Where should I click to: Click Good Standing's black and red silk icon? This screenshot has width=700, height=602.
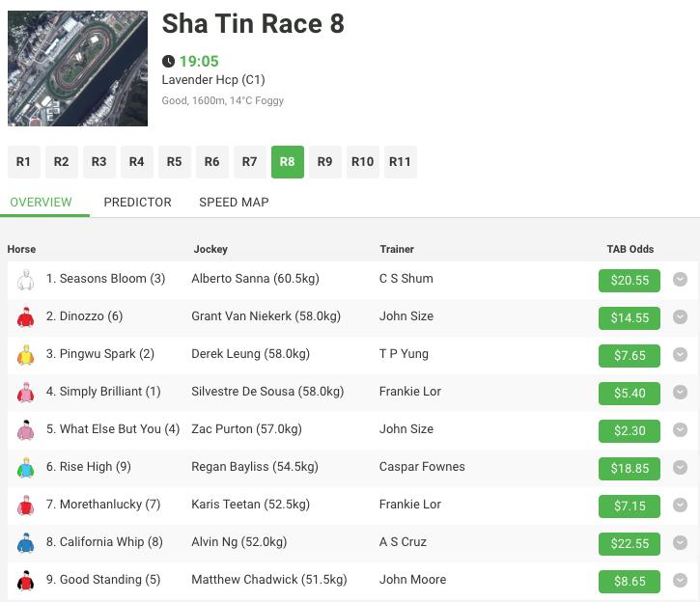point(25,581)
